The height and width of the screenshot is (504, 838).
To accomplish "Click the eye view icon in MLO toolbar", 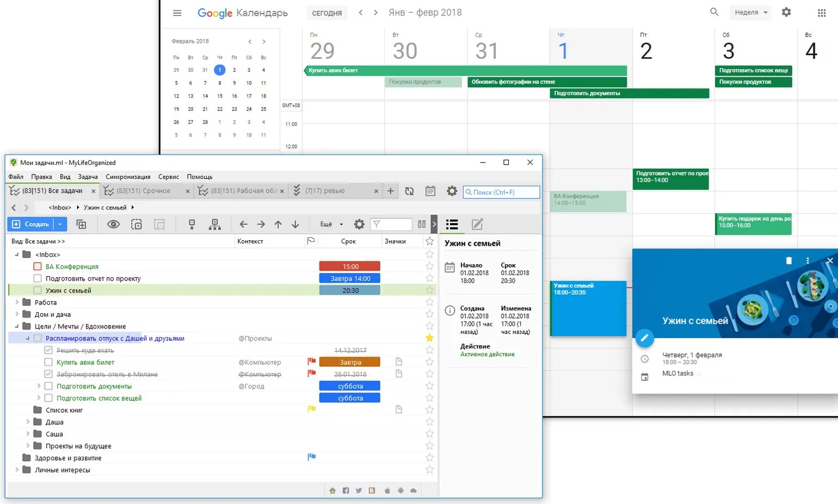I will pyautogui.click(x=113, y=224).
